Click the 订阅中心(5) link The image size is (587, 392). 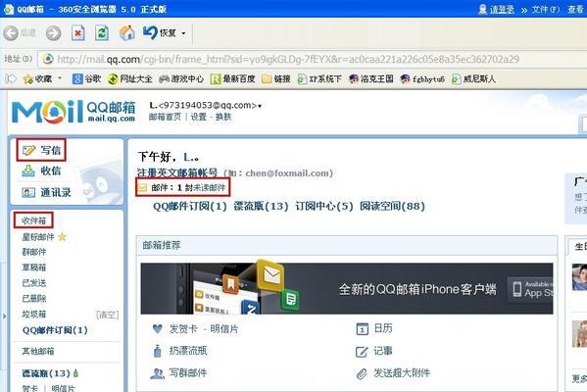coord(324,207)
